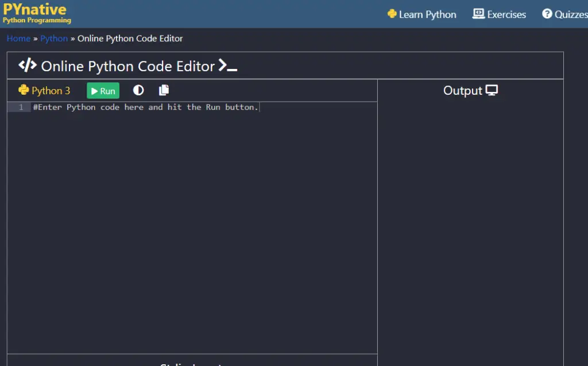Click the Online Python Code Editor heading
This screenshot has width=588, height=366.
128,66
